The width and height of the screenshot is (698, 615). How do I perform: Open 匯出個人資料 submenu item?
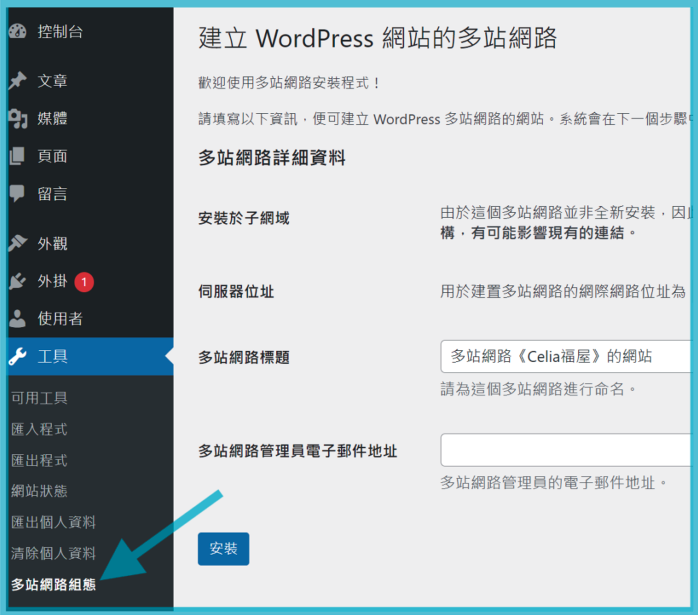pos(53,522)
